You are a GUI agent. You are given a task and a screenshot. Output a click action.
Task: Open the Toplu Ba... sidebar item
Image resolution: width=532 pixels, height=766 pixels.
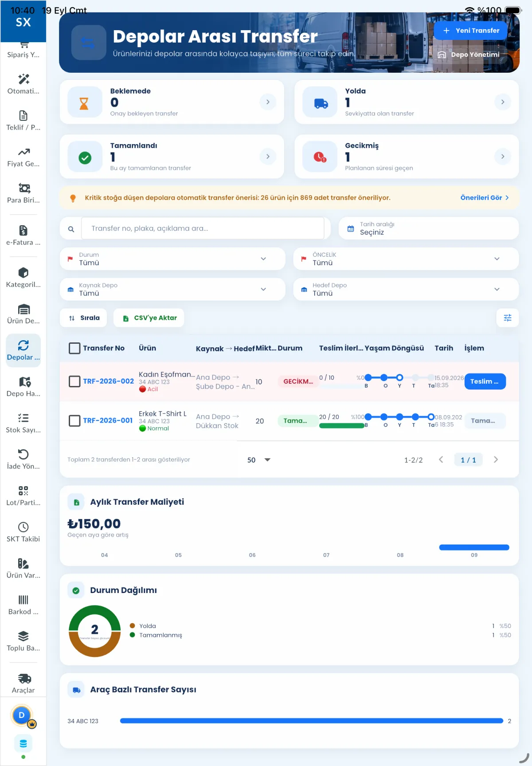click(x=23, y=641)
